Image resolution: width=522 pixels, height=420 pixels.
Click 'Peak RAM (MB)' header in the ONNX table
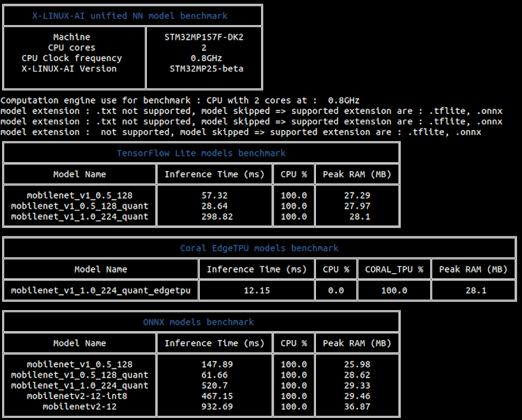[x=357, y=344]
